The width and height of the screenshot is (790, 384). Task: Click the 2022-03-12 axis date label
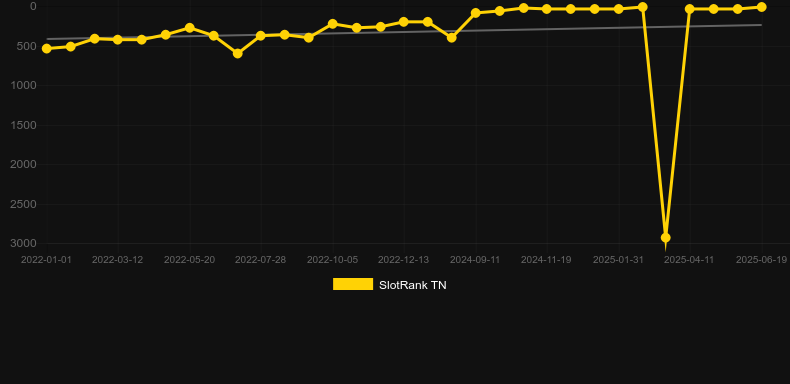click(117, 260)
